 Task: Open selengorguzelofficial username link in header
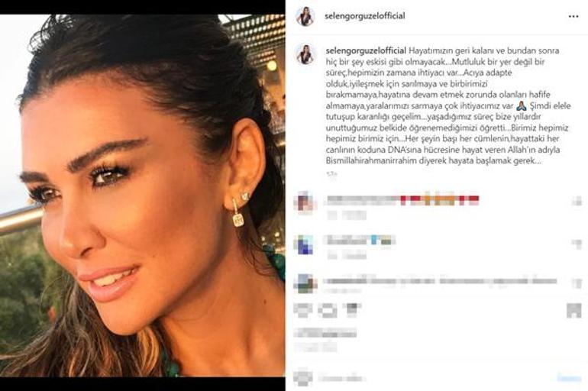364,16
